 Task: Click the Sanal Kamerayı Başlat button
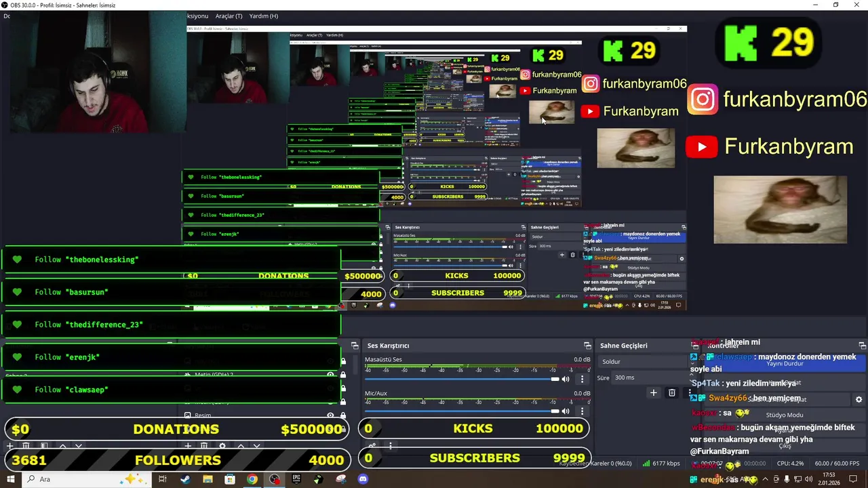coord(776,400)
